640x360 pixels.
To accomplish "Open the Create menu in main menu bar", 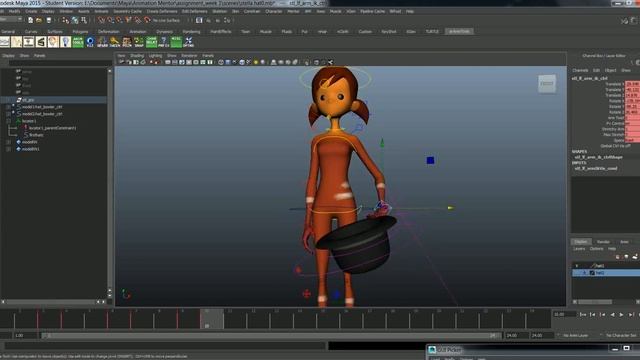I will [x=31, y=11].
